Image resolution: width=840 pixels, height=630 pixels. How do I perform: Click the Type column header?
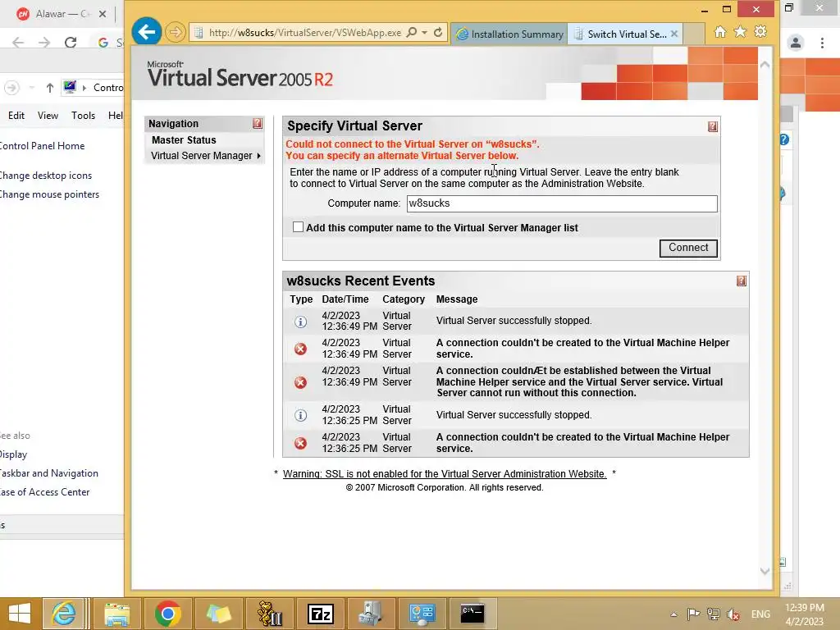pyautogui.click(x=301, y=299)
